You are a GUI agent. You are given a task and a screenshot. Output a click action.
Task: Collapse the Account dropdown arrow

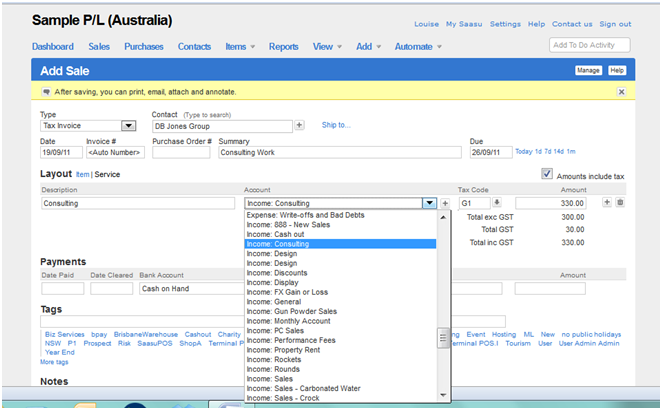[x=428, y=203]
